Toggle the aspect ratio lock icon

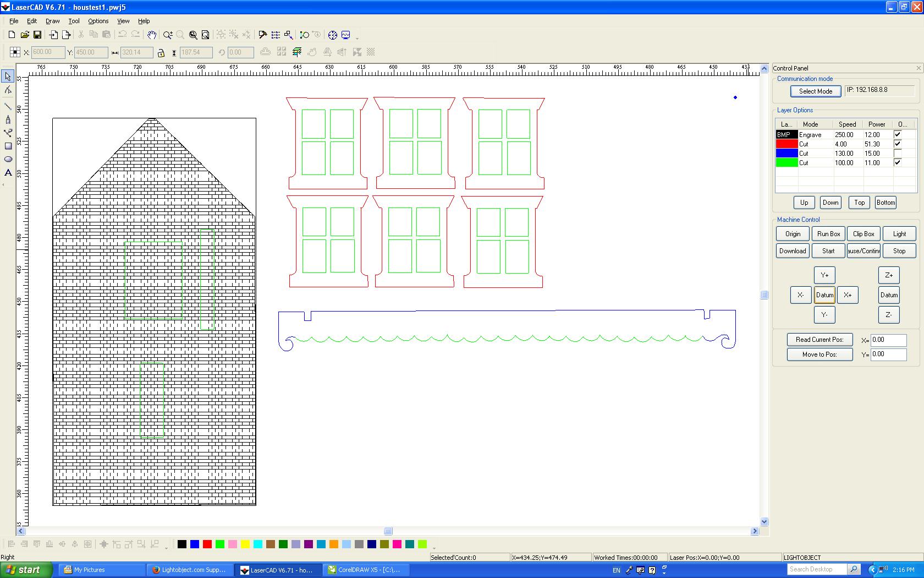pos(161,53)
